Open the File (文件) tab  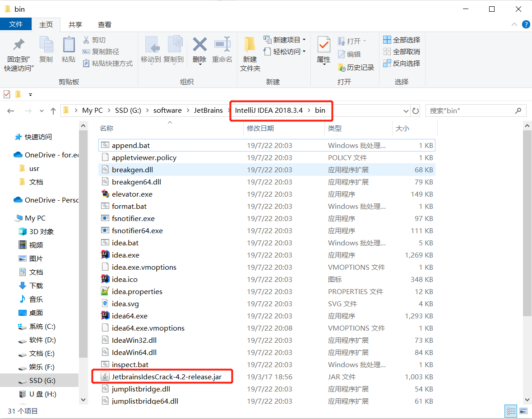coord(16,24)
